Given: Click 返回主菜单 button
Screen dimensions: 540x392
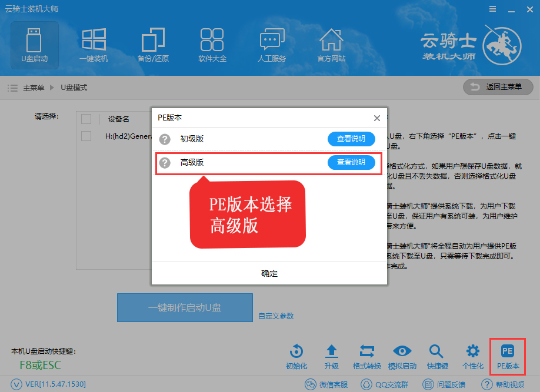Looking at the screenshot, I should [498, 87].
